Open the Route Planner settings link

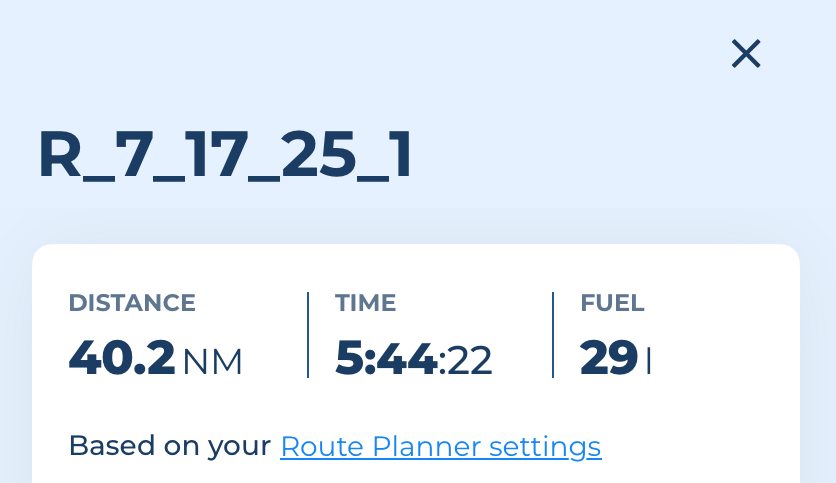(x=441, y=446)
